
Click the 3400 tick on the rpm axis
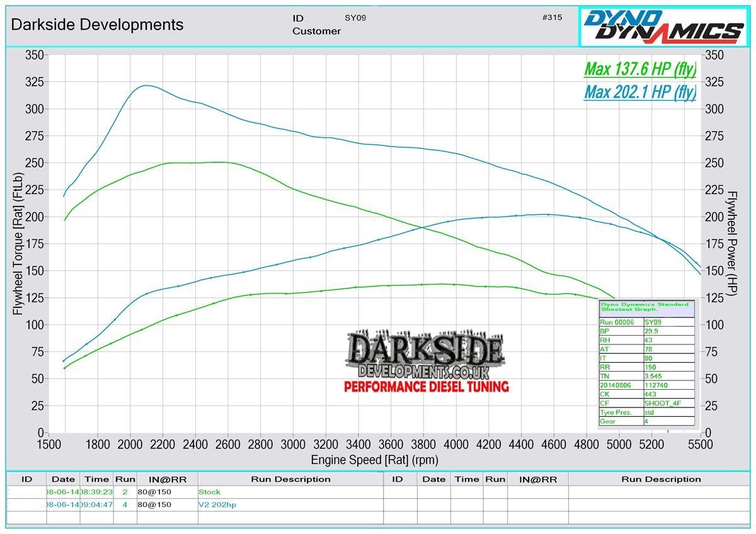click(358, 444)
